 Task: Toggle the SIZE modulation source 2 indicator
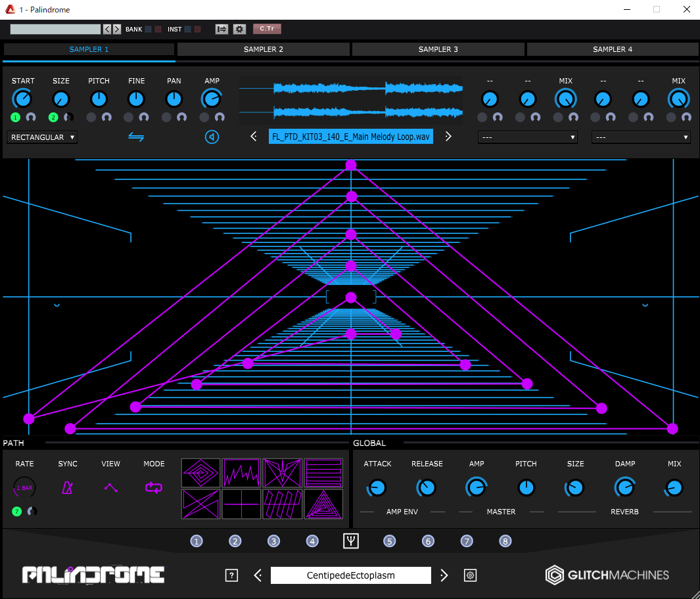[53, 118]
